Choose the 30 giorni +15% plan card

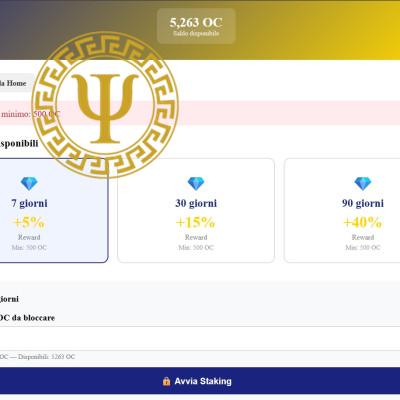point(196,210)
